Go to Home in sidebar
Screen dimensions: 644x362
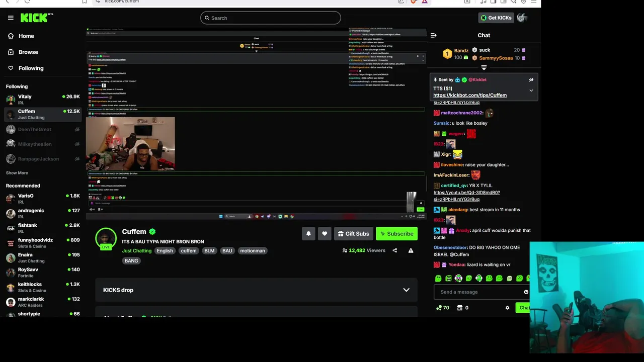point(26,36)
